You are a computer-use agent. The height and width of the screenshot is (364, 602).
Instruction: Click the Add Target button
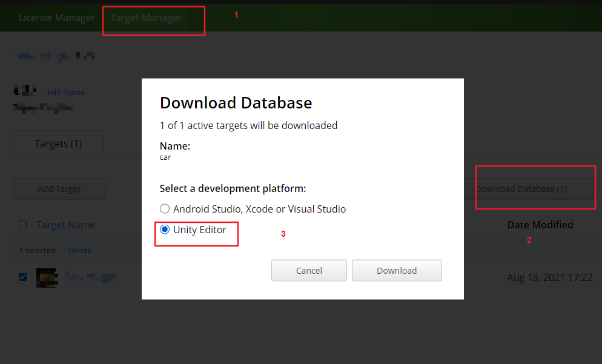pyautogui.click(x=59, y=189)
